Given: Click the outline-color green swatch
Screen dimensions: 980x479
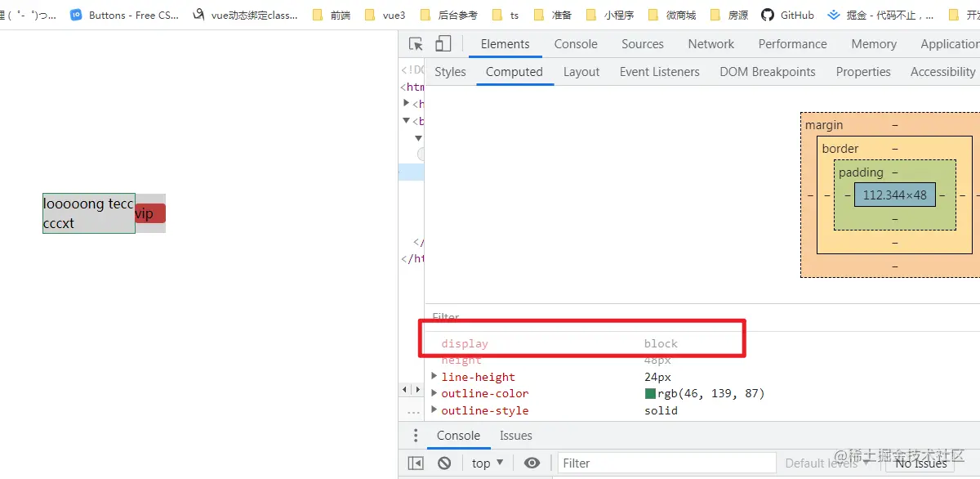Looking at the screenshot, I should click(x=650, y=393).
